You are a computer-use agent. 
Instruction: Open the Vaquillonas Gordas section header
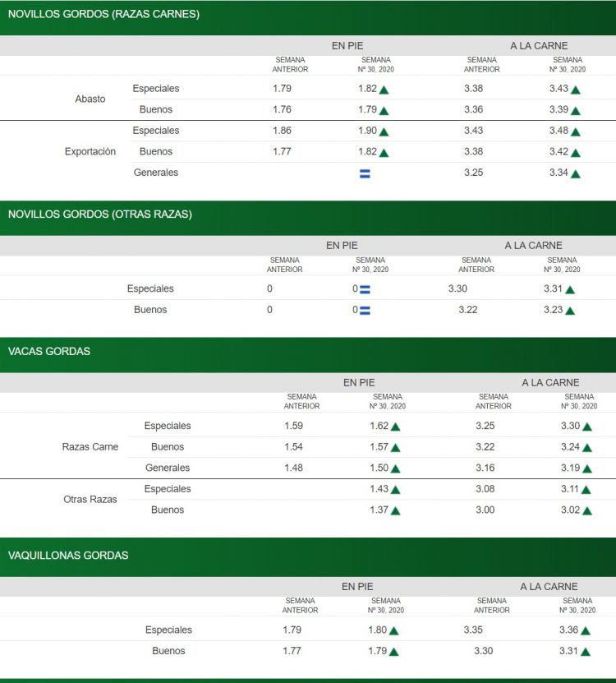click(x=68, y=556)
